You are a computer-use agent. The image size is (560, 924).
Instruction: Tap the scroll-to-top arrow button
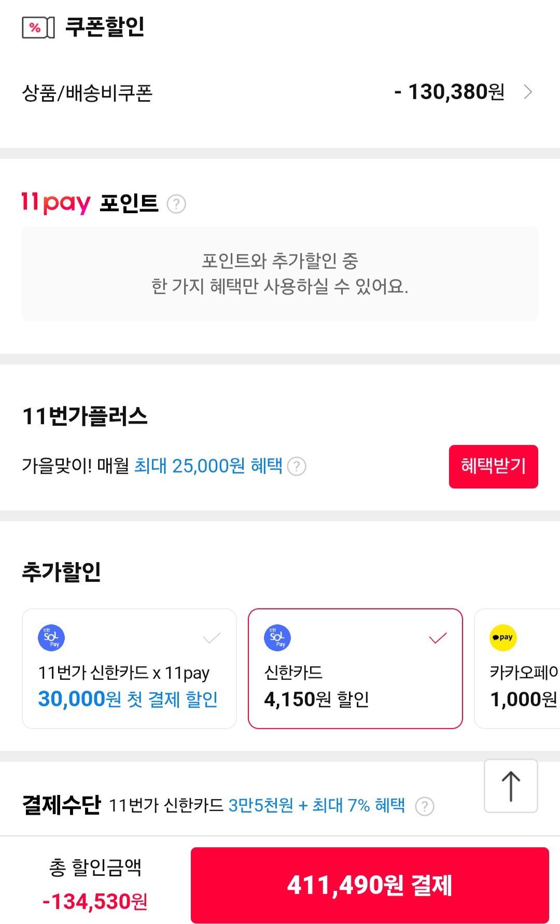pos(511,786)
